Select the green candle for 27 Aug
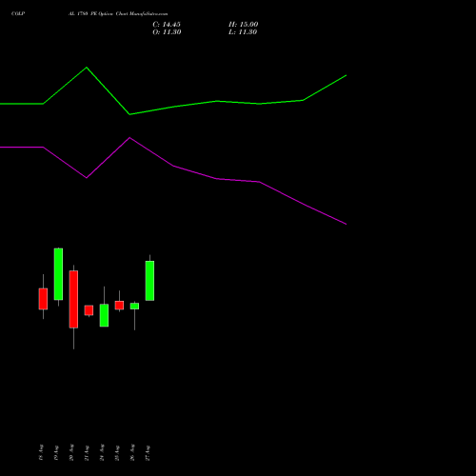The height and width of the screenshot is (476, 476). tap(149, 281)
